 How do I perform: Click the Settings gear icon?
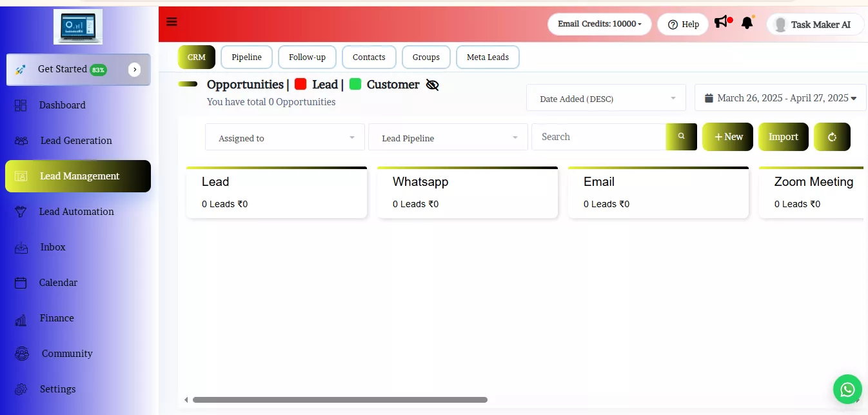[x=21, y=389]
